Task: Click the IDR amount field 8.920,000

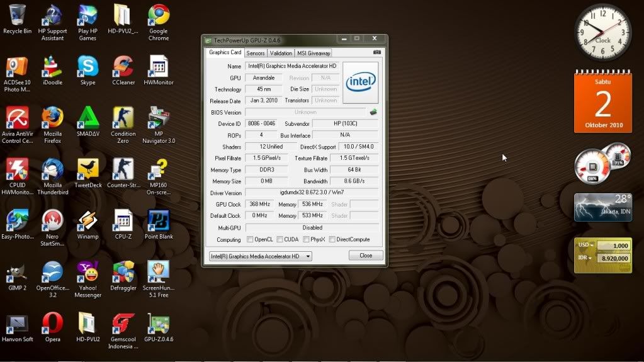Action: [x=613, y=258]
